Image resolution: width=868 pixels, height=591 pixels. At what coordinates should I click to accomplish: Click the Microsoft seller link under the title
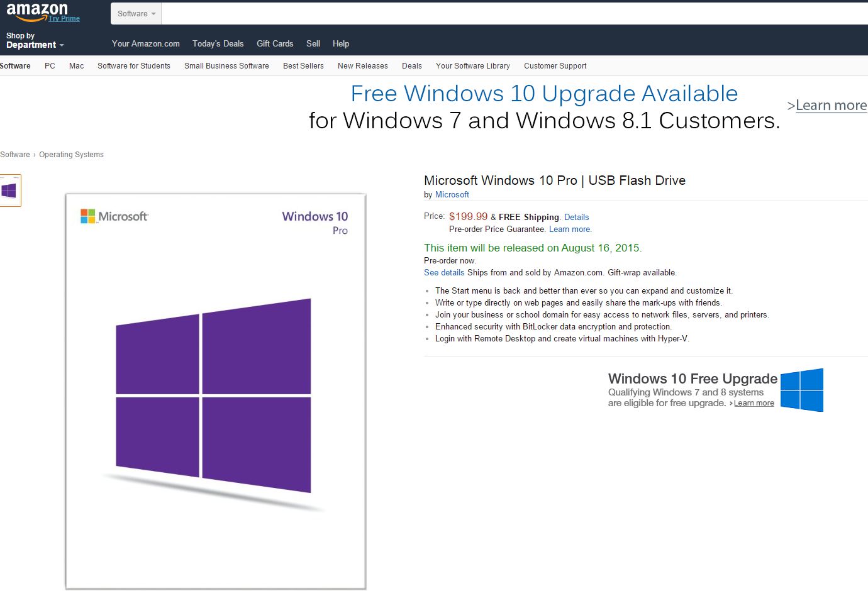coord(452,194)
